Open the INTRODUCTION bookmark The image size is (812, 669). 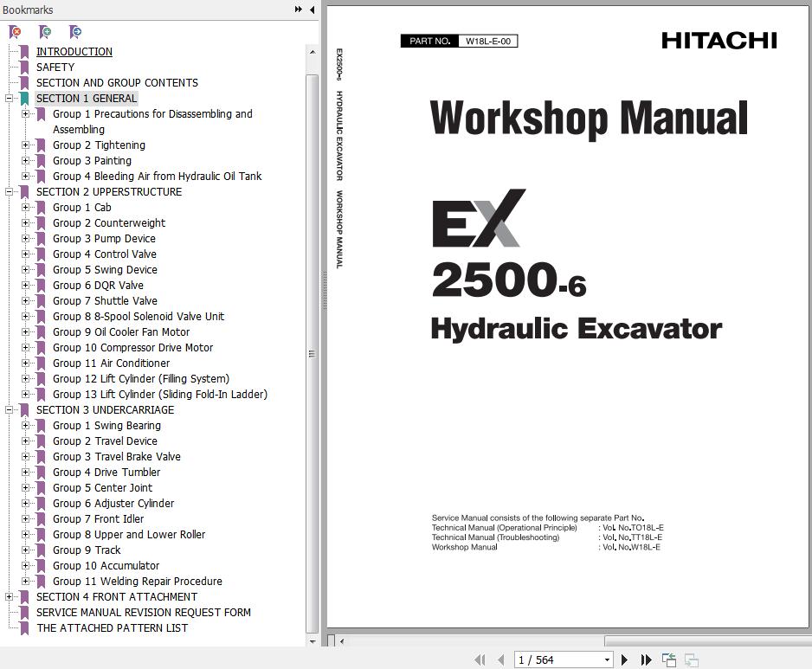point(74,52)
